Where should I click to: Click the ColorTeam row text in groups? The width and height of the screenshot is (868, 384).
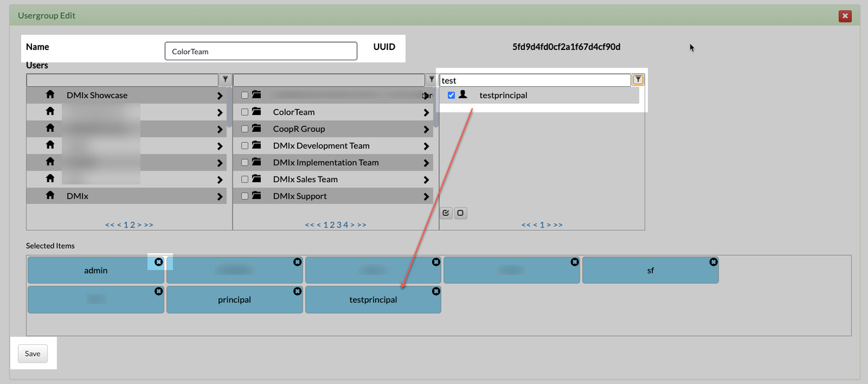pyautogui.click(x=294, y=112)
